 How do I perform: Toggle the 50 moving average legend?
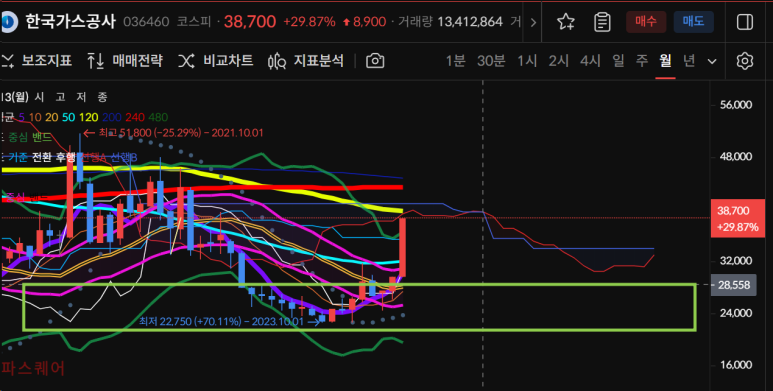click(x=69, y=117)
